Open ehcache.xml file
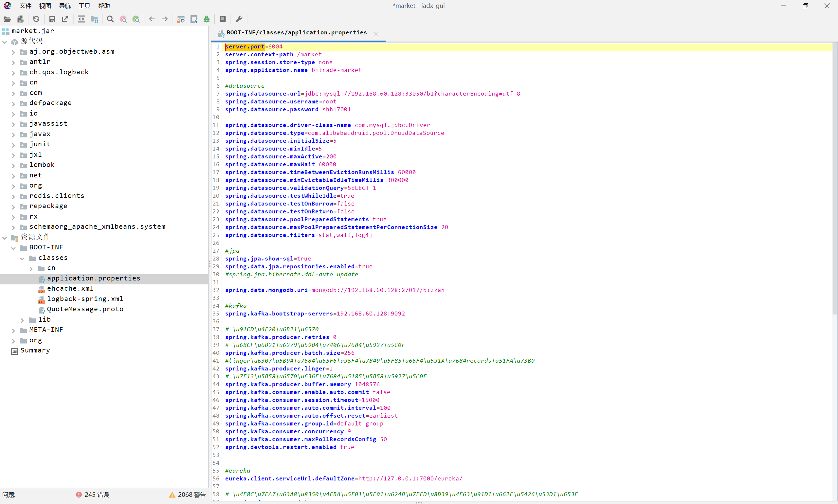Image resolution: width=838 pixels, height=504 pixels. pos(70,288)
